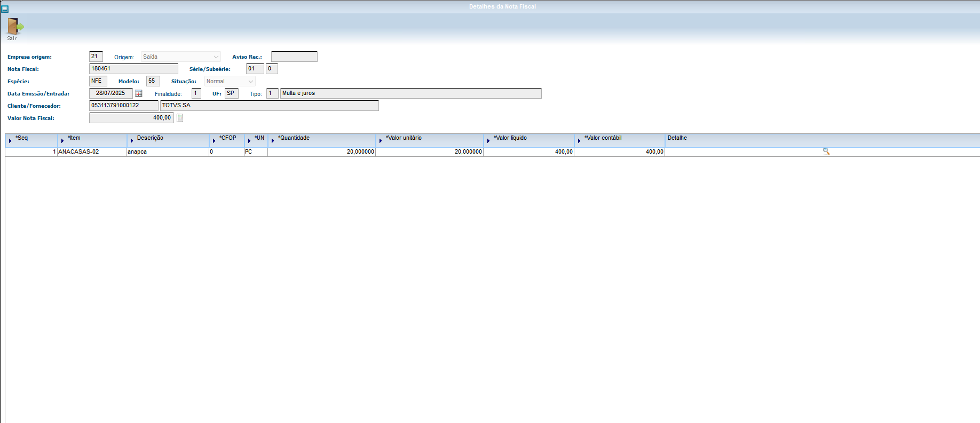Click the Finalidade field with 1

coord(196,93)
